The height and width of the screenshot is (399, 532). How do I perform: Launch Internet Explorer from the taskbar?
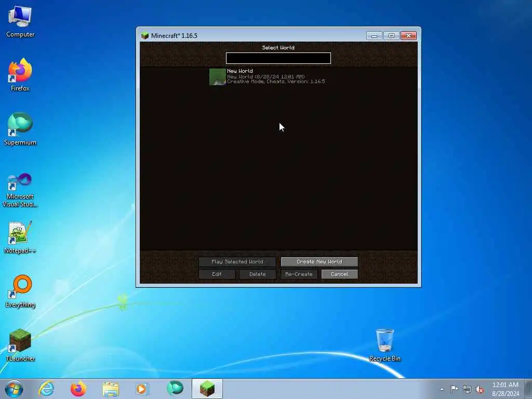pyautogui.click(x=46, y=389)
